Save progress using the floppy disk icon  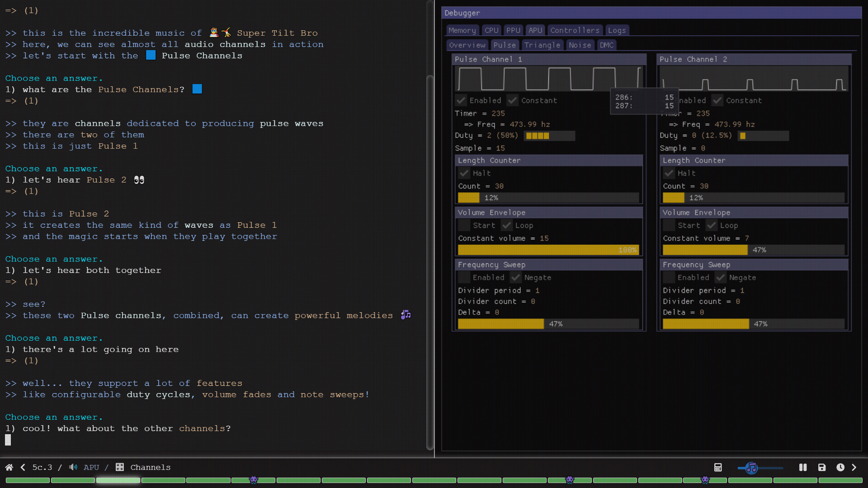(822, 468)
